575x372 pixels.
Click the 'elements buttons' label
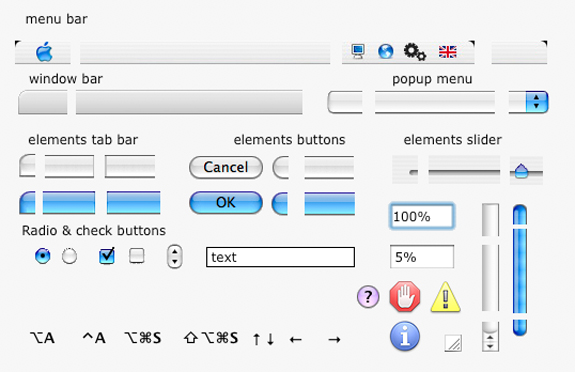click(290, 140)
